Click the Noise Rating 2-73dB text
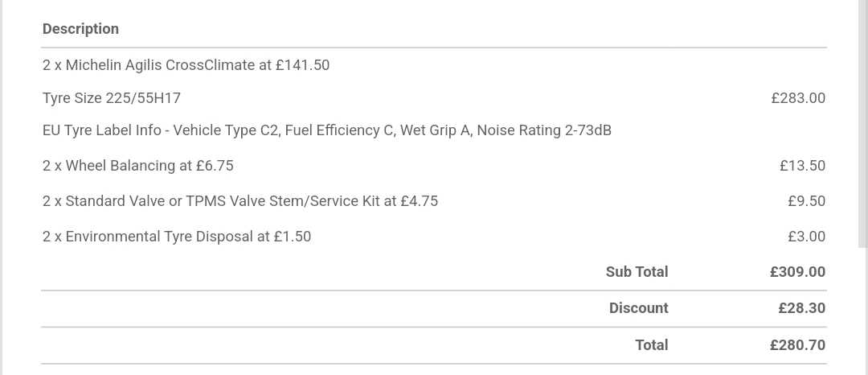 (544, 130)
